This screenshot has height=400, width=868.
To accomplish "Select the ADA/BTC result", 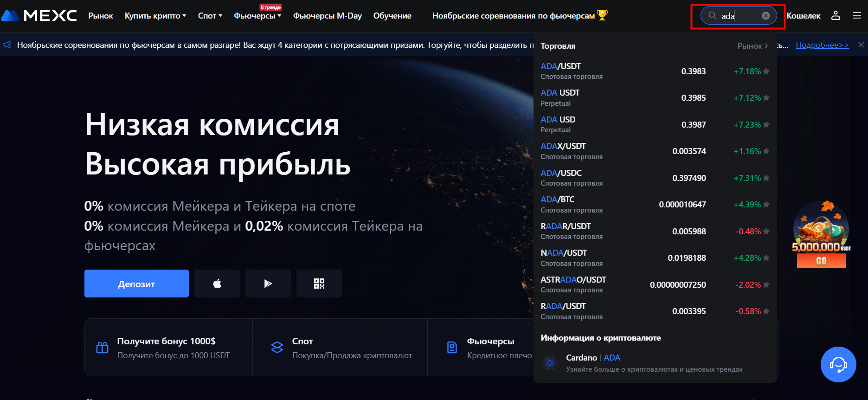I will coord(655,205).
